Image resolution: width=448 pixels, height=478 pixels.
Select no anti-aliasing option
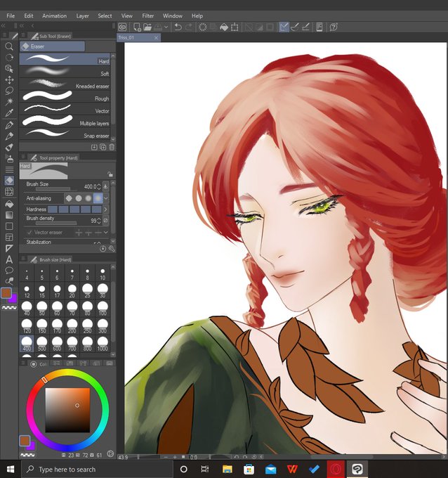pos(69,198)
